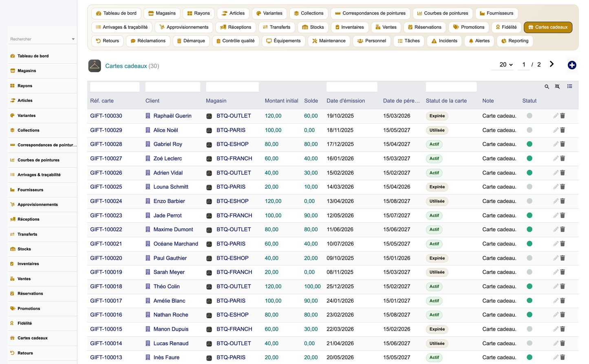Click the pencil edit icon for GIFT-100028
Viewport: 589px width, 364px height.
point(556,144)
